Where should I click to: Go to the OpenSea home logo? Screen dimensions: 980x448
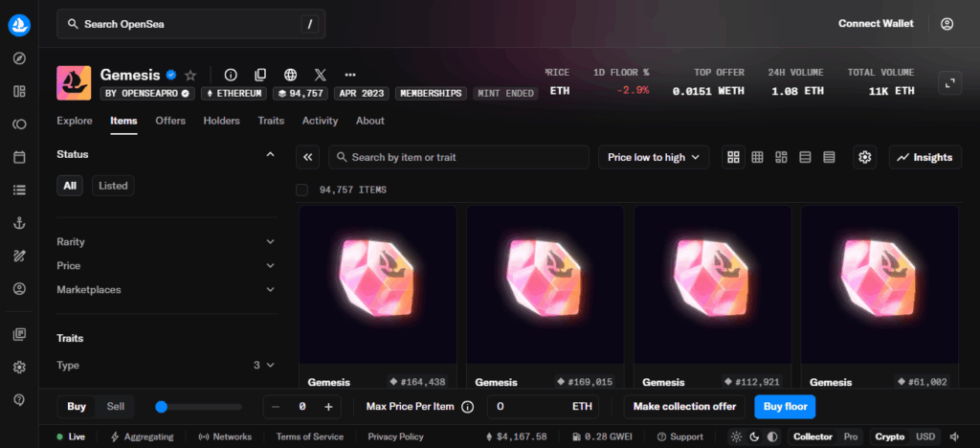click(x=19, y=24)
